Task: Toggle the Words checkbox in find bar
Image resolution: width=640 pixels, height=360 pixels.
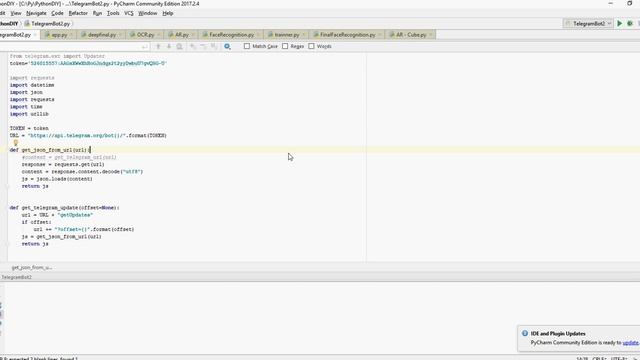Action: tap(311, 46)
